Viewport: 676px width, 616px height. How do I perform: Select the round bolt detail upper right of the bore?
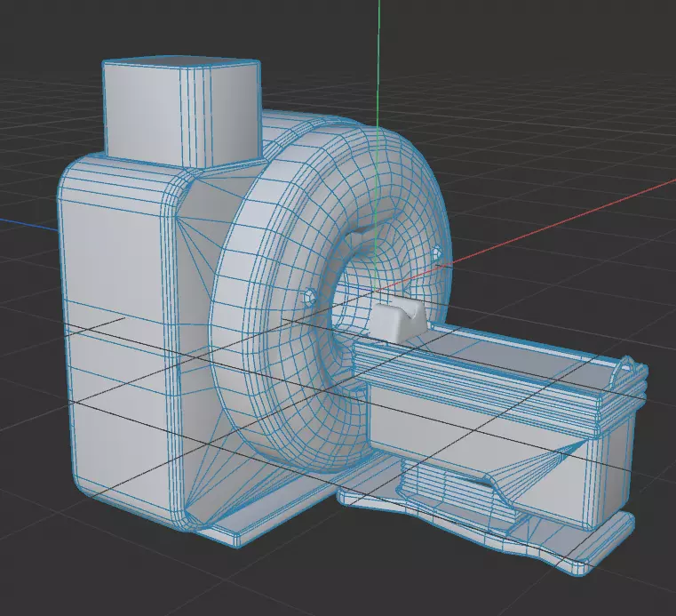436,252
